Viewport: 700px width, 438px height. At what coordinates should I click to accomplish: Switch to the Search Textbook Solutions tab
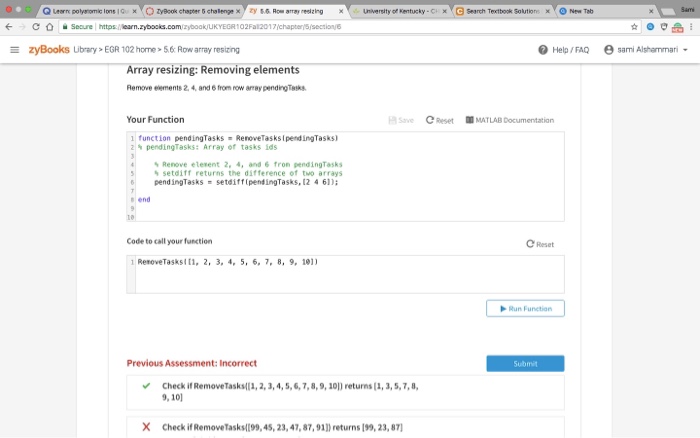click(502, 11)
